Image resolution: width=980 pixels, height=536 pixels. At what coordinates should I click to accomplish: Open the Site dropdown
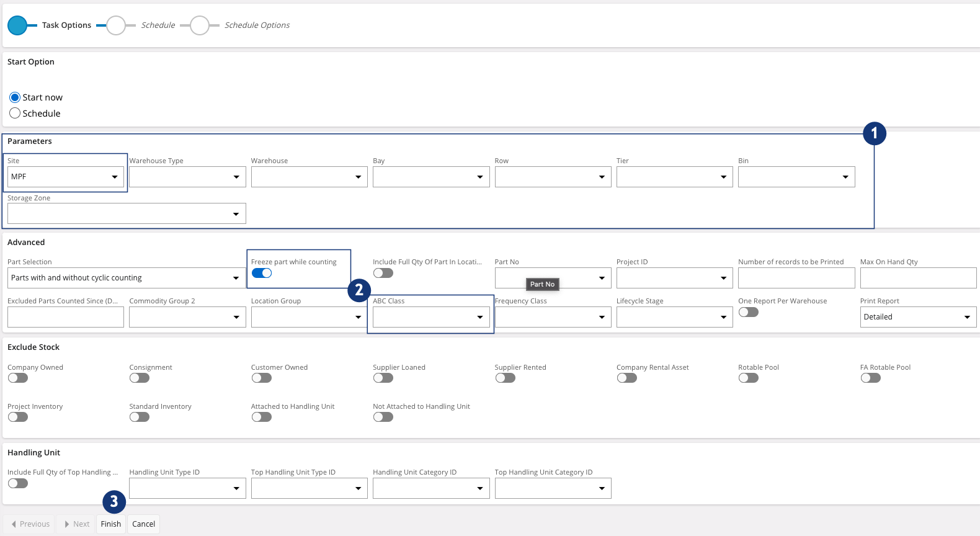click(65, 177)
